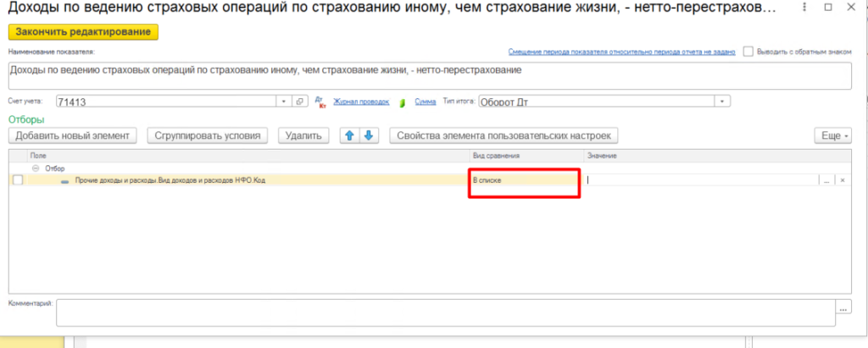Click the ellipsis button in the Значение cell
This screenshot has width=868, height=348.
pos(826,180)
